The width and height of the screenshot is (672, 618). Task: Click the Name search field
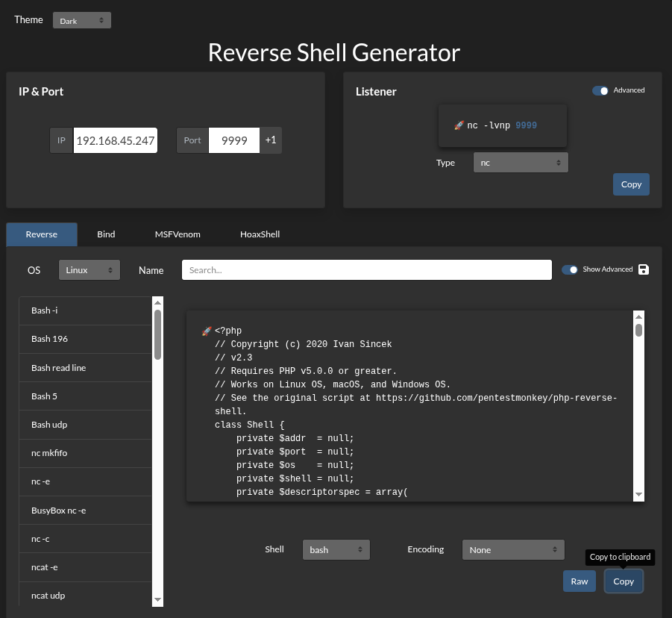tap(366, 269)
